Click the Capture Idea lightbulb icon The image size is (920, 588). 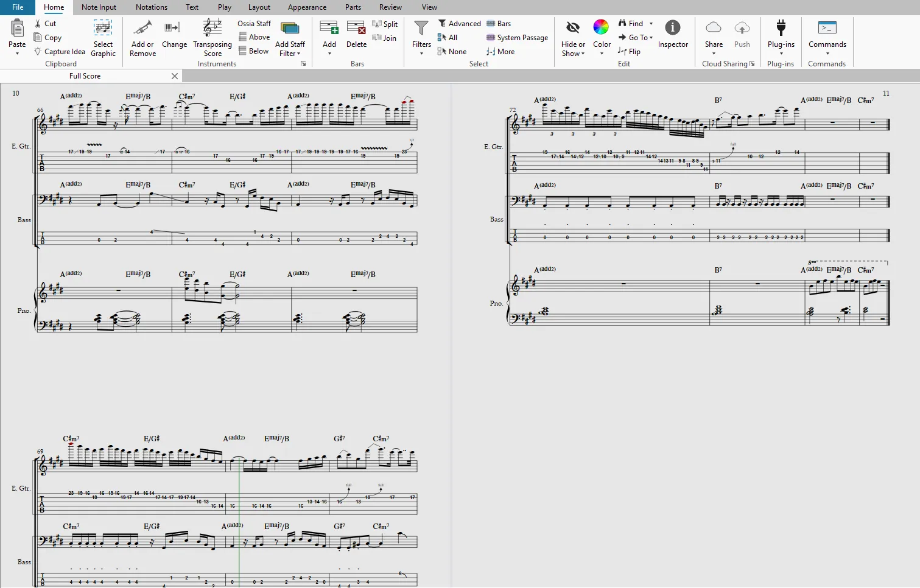[38, 52]
